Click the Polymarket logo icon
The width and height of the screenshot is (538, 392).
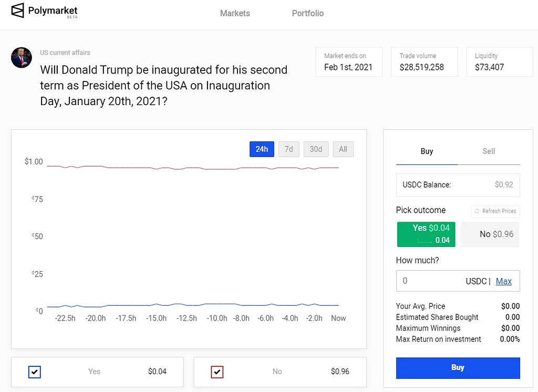click(17, 11)
